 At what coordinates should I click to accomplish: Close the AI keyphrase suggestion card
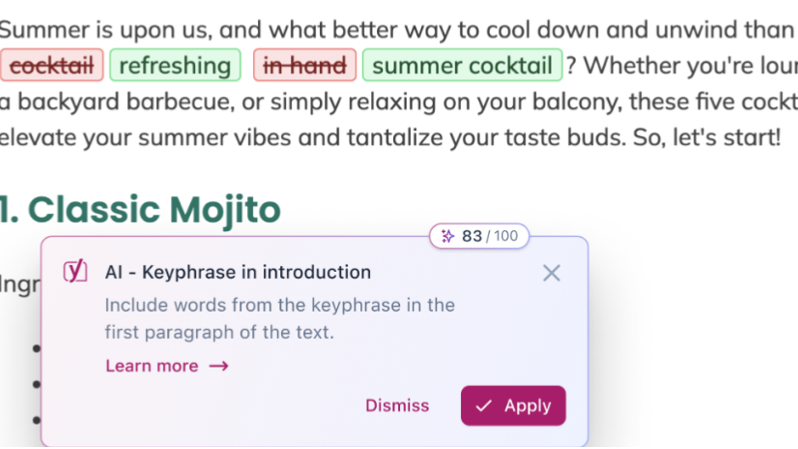coord(552,273)
